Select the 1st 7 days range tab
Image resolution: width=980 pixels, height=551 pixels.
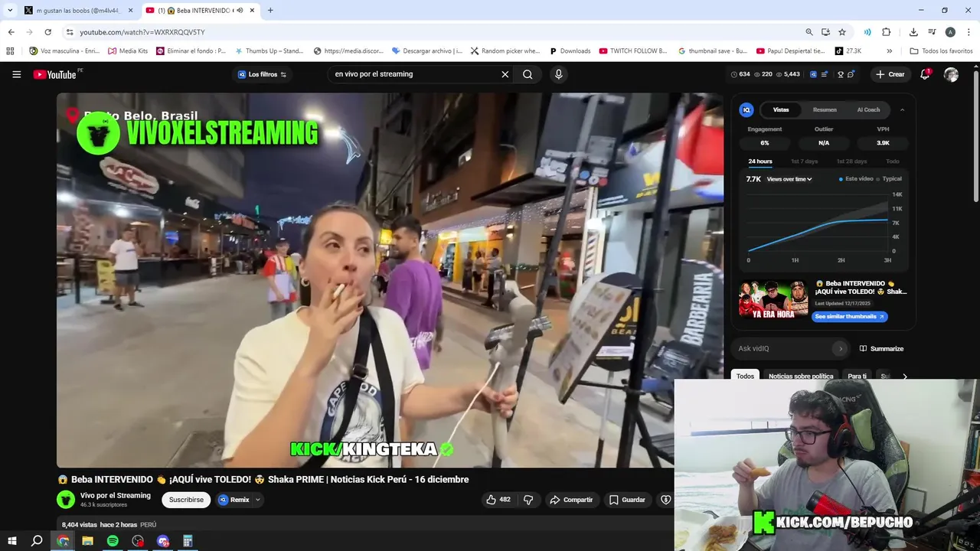point(804,161)
